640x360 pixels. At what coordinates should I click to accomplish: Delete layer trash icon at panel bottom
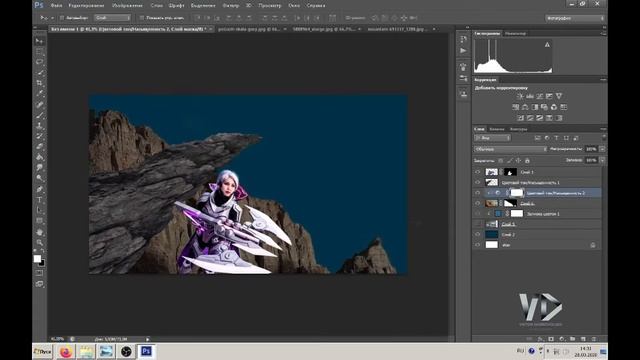click(593, 339)
